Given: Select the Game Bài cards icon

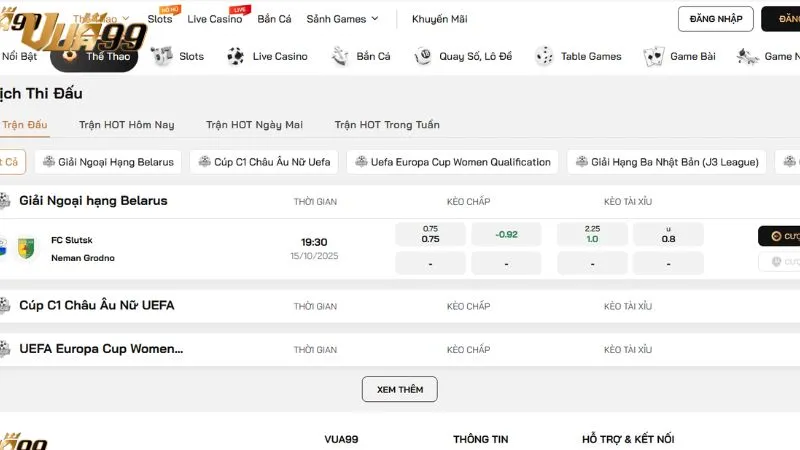Looking at the screenshot, I should 654,57.
